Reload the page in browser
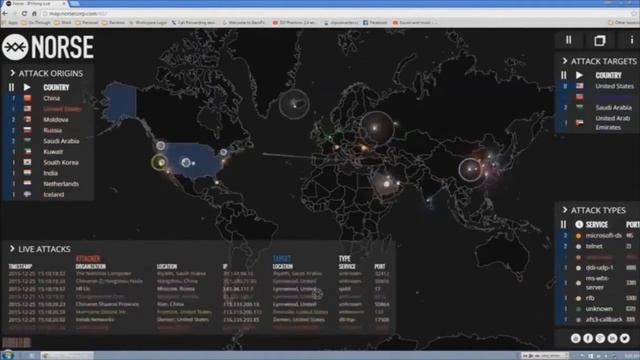The image size is (640, 360). tap(24, 13)
